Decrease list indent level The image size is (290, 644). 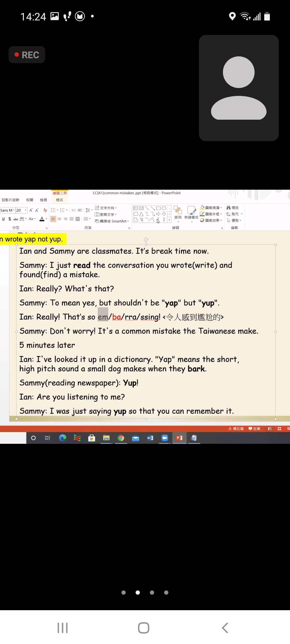(x=74, y=210)
